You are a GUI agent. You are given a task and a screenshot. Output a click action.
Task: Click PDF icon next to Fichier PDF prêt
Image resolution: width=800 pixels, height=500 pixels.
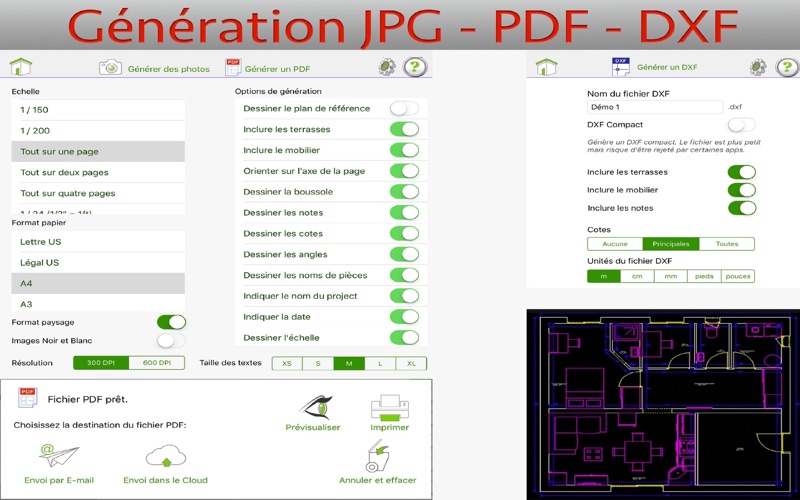[28, 398]
